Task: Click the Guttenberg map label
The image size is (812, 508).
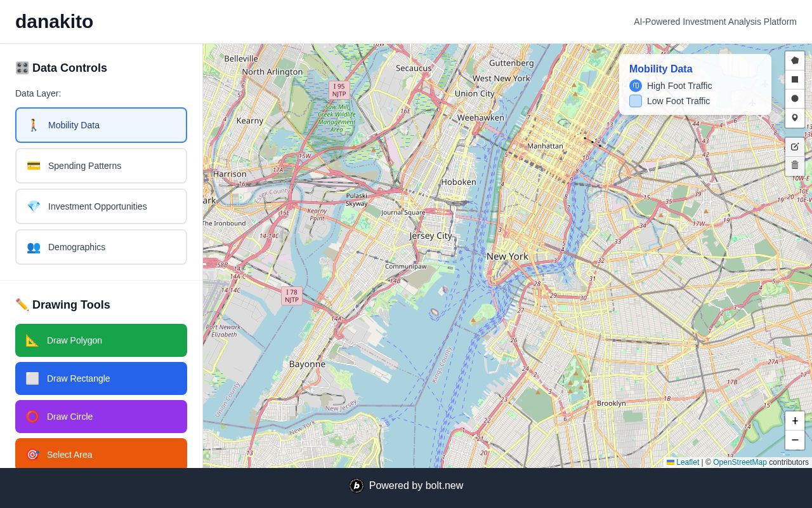Action: [511, 63]
